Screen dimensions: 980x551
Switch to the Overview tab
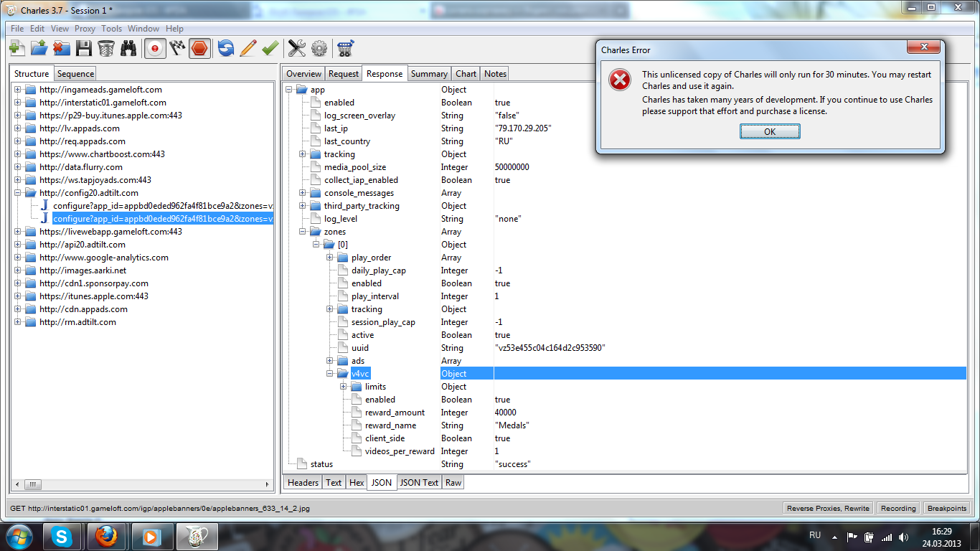pyautogui.click(x=304, y=74)
